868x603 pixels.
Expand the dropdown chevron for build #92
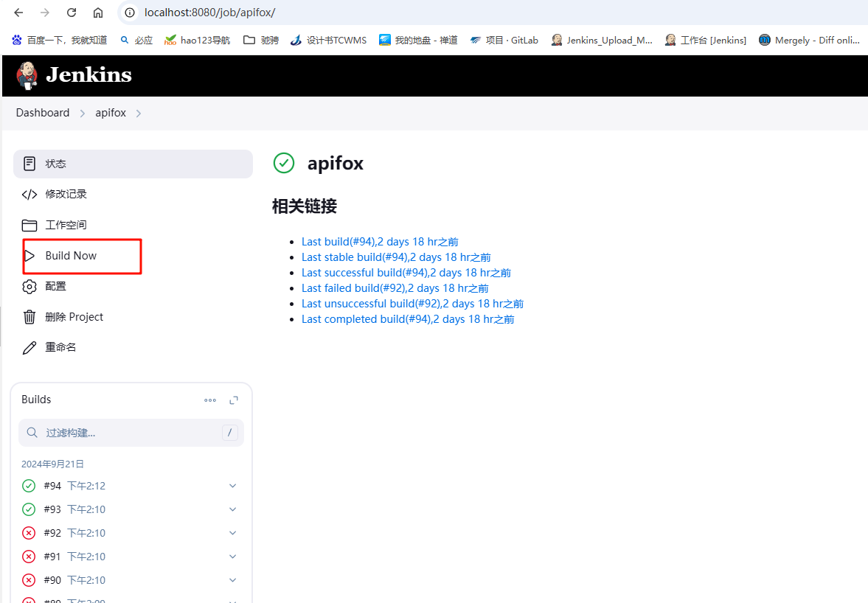232,533
